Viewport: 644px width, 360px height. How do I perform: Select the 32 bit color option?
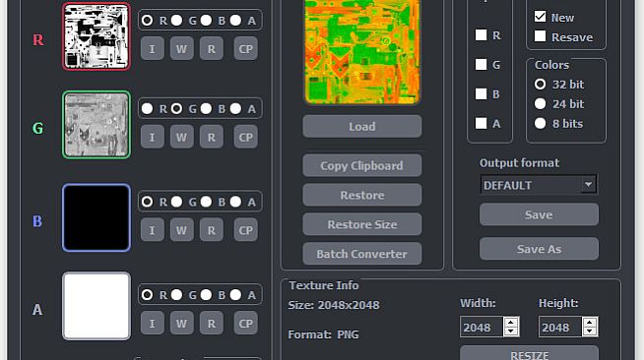[540, 84]
